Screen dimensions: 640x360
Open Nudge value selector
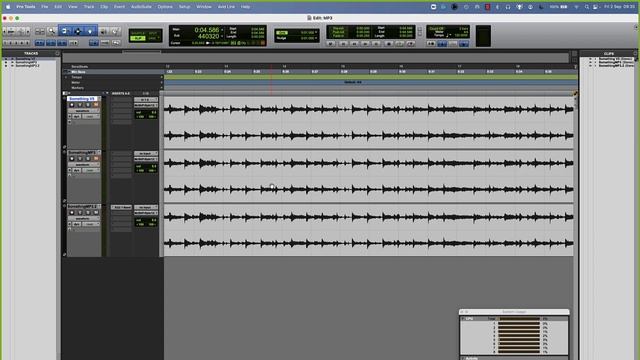[x=308, y=38]
